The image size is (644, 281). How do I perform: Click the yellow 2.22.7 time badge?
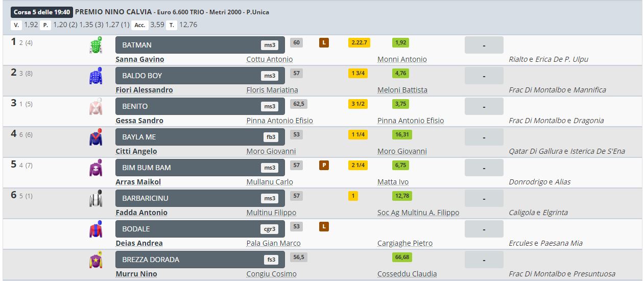[x=359, y=43]
